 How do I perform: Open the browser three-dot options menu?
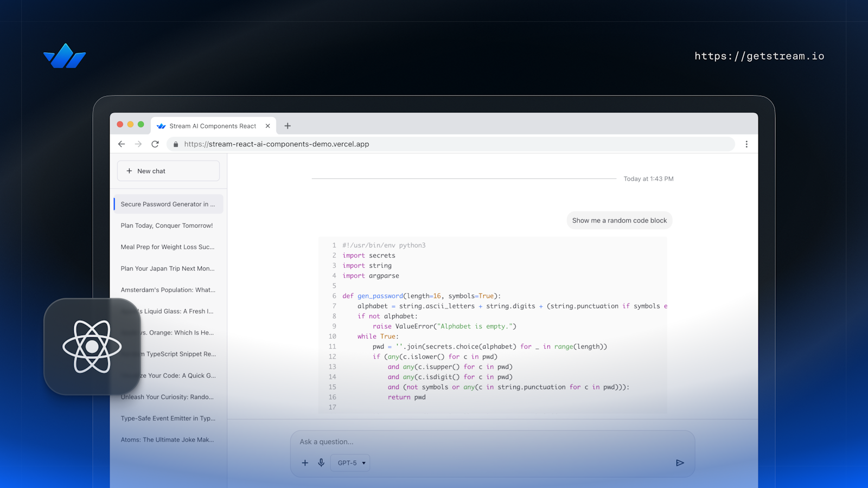click(746, 144)
